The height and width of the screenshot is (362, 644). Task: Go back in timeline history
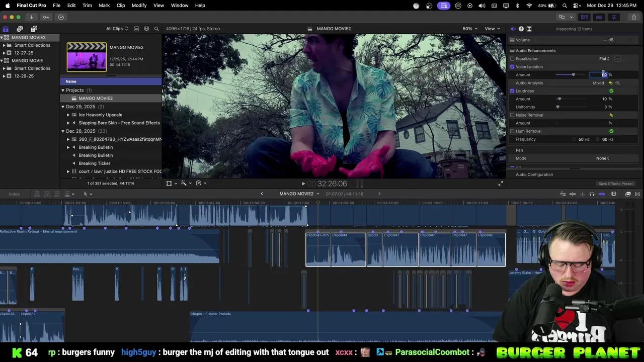[262, 194]
